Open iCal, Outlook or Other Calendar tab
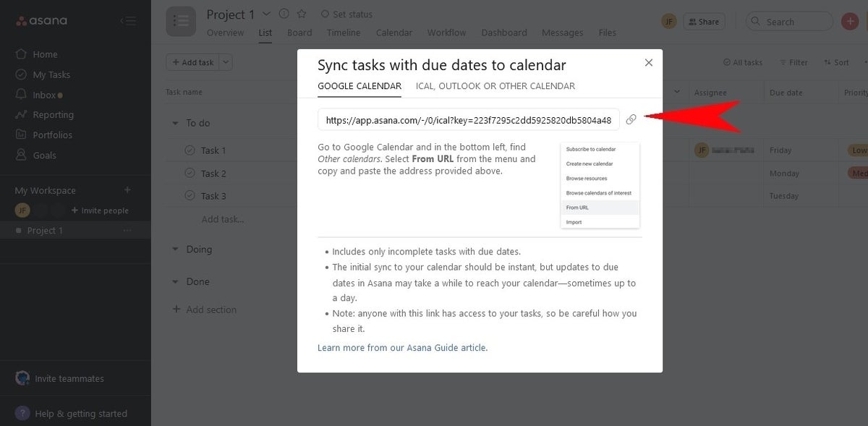 coord(495,86)
